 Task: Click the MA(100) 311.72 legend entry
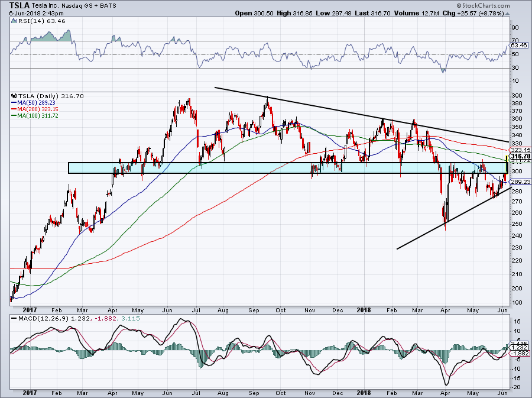point(38,115)
